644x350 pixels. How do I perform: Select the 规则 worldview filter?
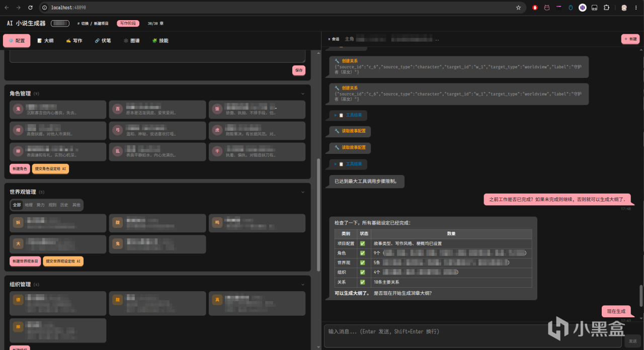(x=52, y=205)
